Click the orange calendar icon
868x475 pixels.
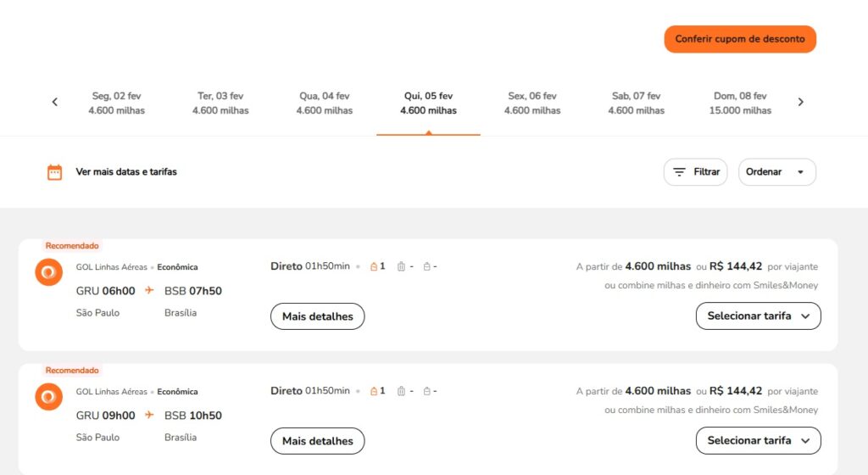click(x=55, y=172)
